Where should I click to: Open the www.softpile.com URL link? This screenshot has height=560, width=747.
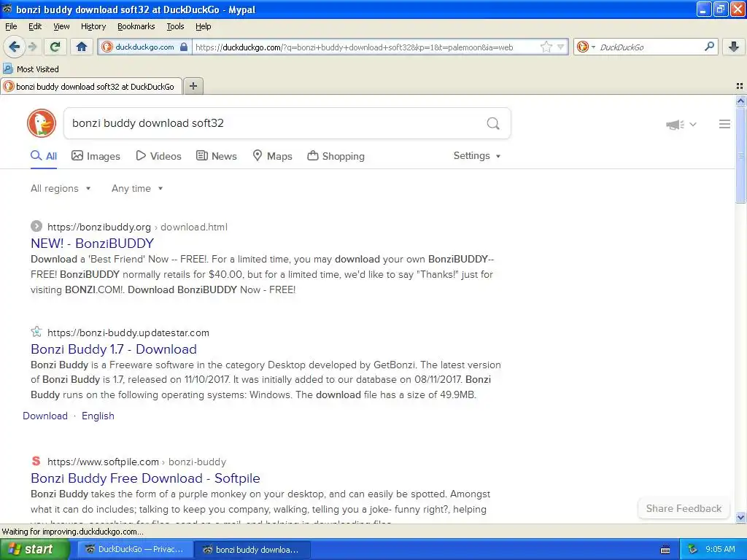[x=136, y=462]
